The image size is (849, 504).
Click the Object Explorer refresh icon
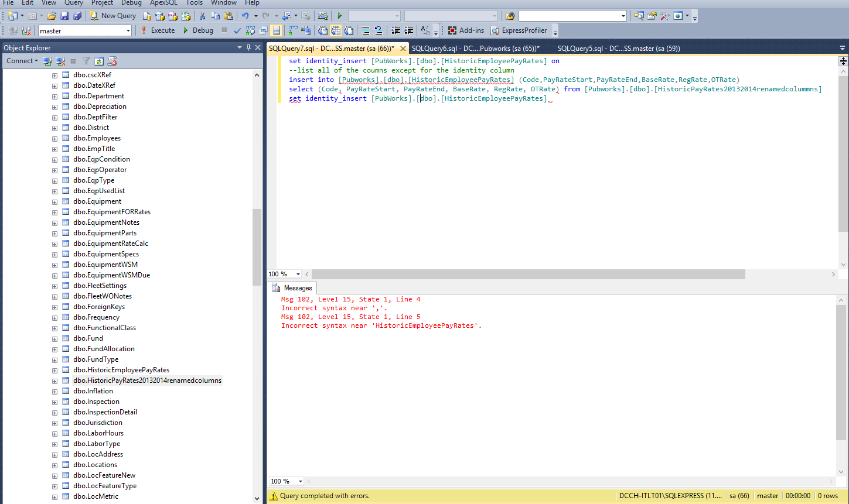tap(99, 61)
